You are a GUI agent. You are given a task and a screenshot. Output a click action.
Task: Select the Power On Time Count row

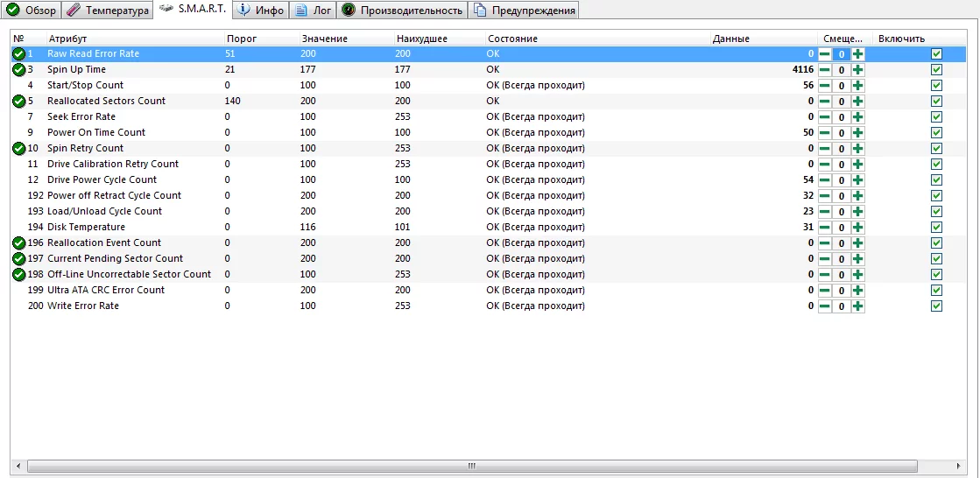pos(490,132)
